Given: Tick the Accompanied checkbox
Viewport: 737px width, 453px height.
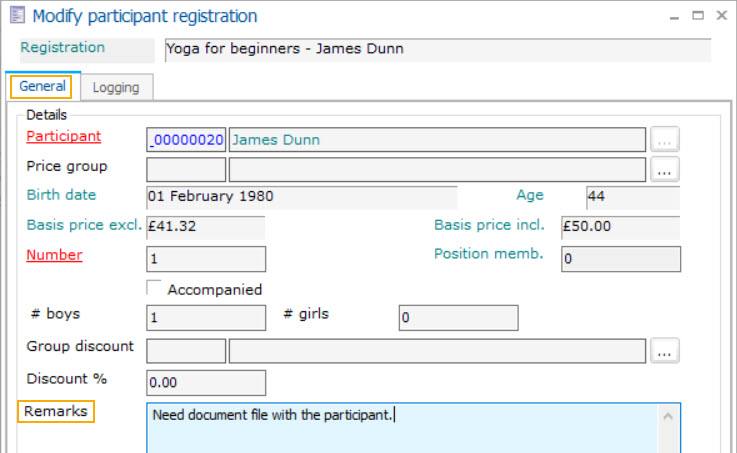Looking at the screenshot, I should coord(155,289).
